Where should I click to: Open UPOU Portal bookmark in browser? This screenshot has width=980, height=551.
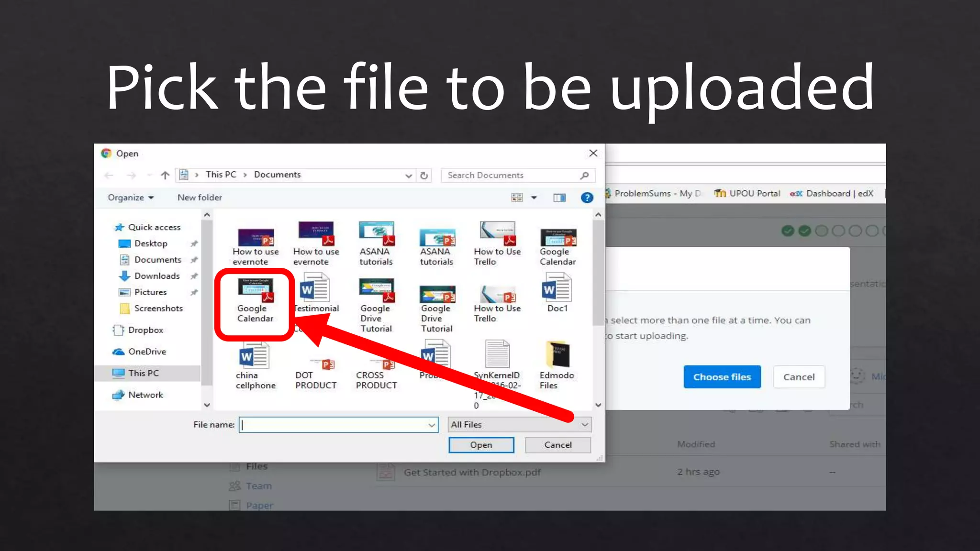(747, 193)
